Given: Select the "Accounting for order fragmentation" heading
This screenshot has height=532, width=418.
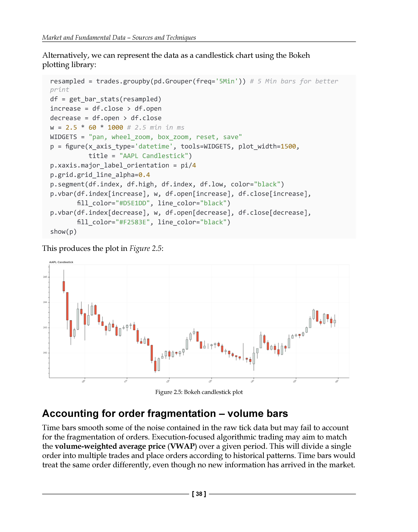Looking at the screenshot, I should 165,413.
